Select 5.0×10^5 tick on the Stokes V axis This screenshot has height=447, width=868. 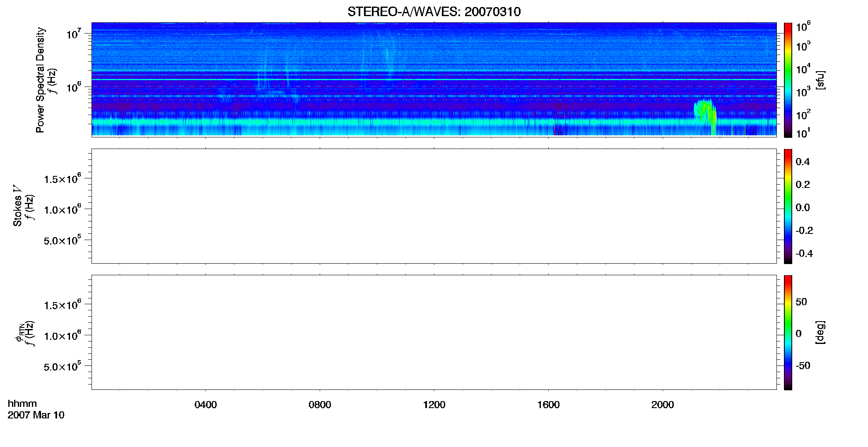coord(63,240)
